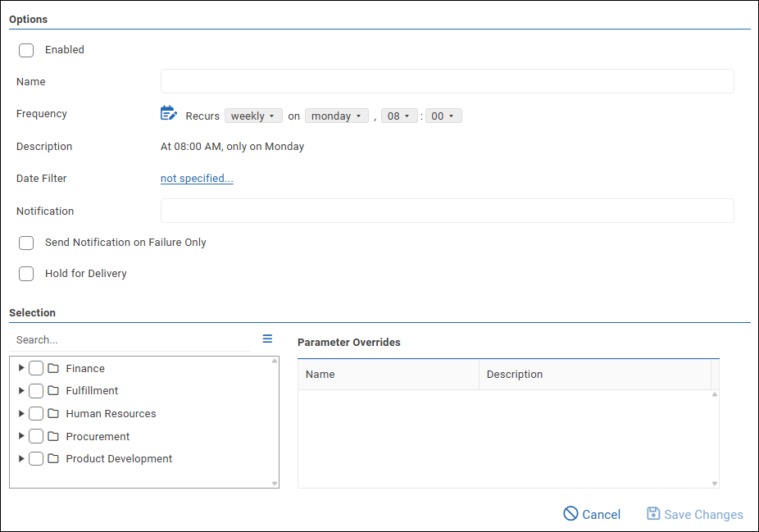Click the Name column header
Image resolution: width=759 pixels, height=532 pixels.
(388, 375)
